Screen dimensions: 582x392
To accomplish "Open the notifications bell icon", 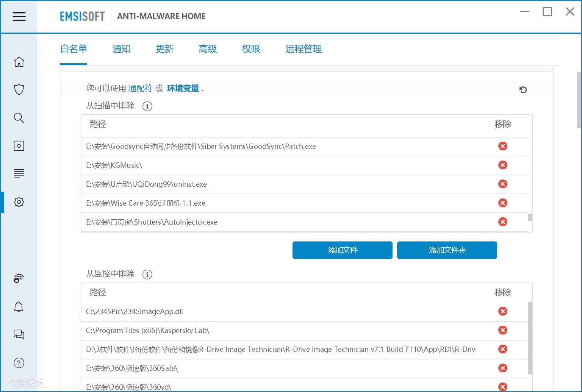I will tap(19, 307).
